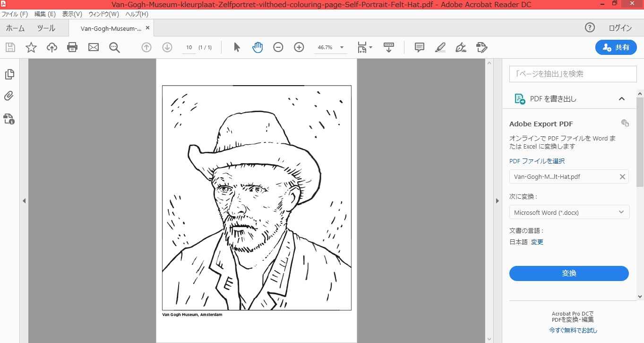Click the Export PDF copy icon
This screenshot has width=644, height=343.
pos(625,123)
